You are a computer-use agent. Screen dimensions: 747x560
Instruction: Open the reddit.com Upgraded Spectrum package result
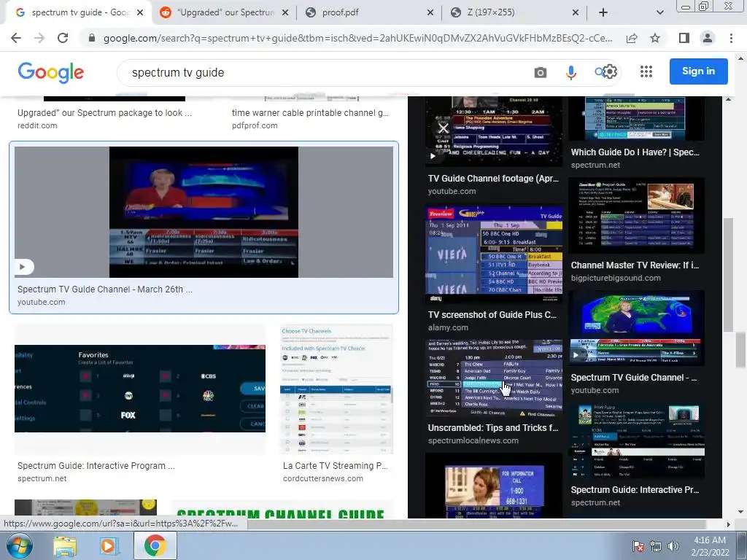pos(104,113)
